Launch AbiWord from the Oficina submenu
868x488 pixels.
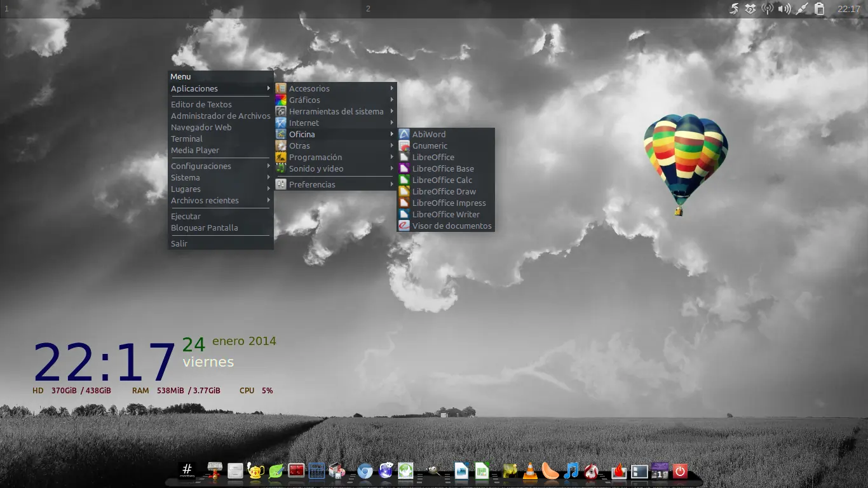446,134
